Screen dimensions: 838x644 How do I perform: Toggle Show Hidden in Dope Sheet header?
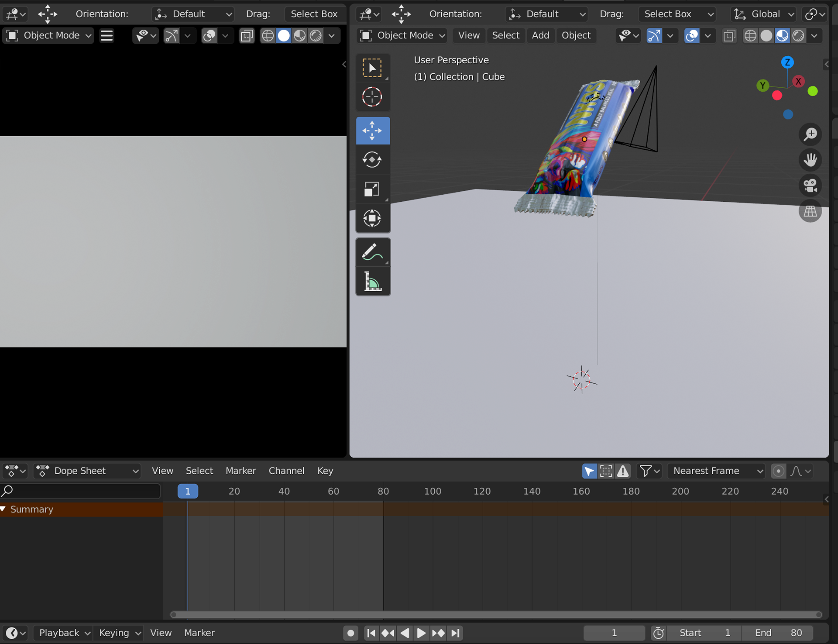pyautogui.click(x=606, y=471)
